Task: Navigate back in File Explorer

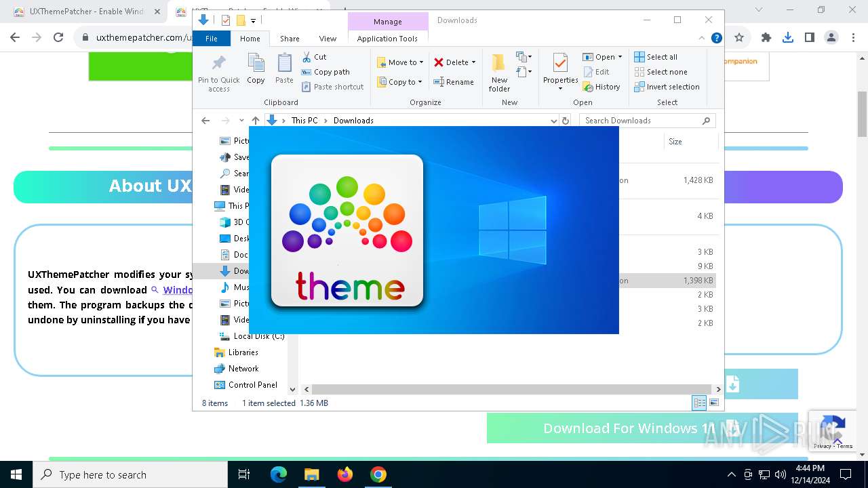Action: coord(205,121)
